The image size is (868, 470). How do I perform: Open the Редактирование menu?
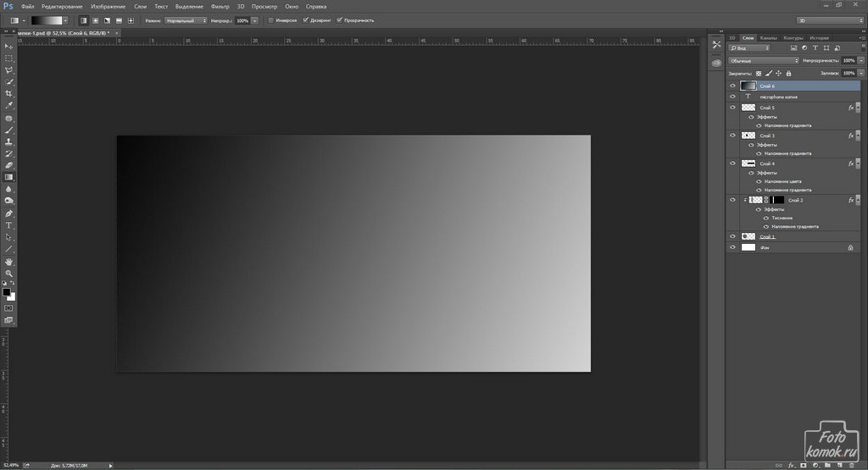[62, 7]
